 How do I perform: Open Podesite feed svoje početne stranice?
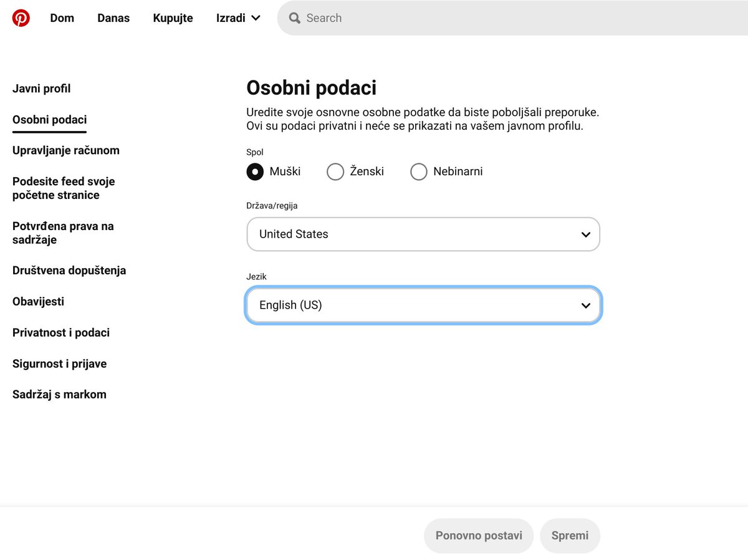[64, 188]
